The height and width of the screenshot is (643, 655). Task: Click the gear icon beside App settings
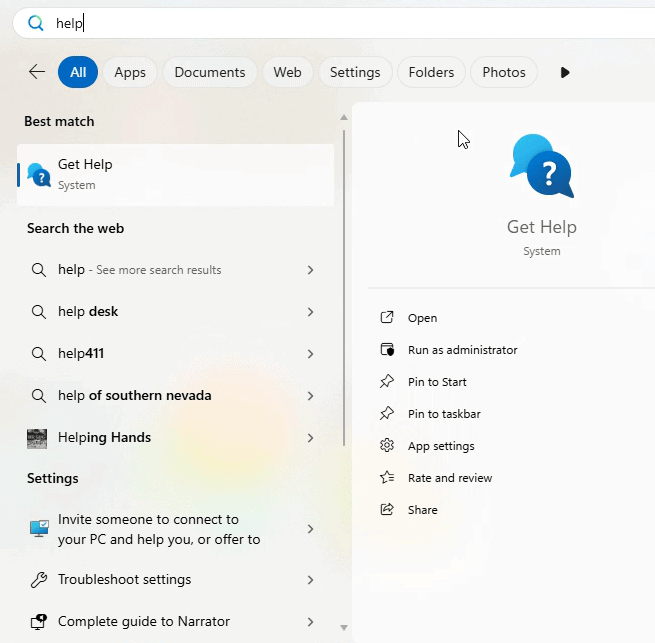pos(387,445)
